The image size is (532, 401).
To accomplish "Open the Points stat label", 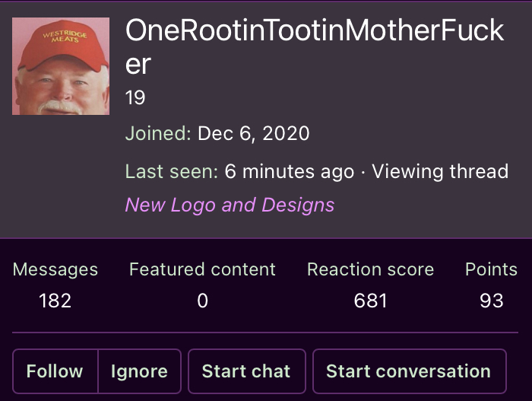I will point(491,269).
